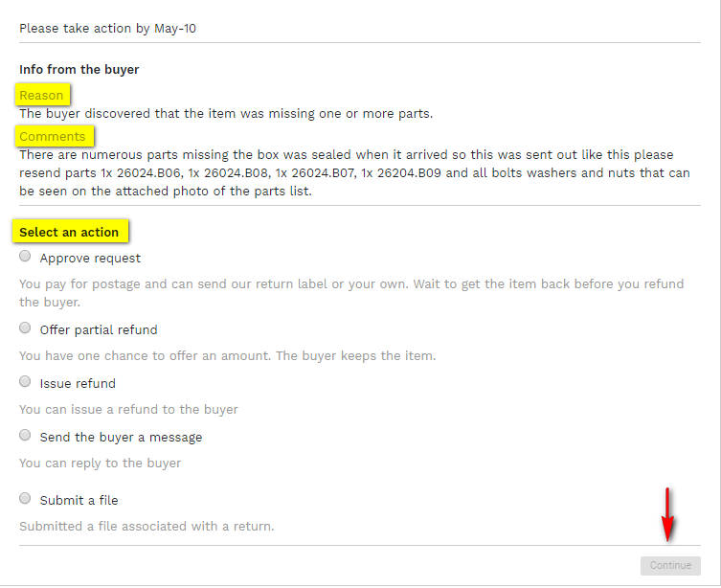Choose the Offer partial refund radio button
This screenshot has height=588, width=721.
pyautogui.click(x=25, y=328)
